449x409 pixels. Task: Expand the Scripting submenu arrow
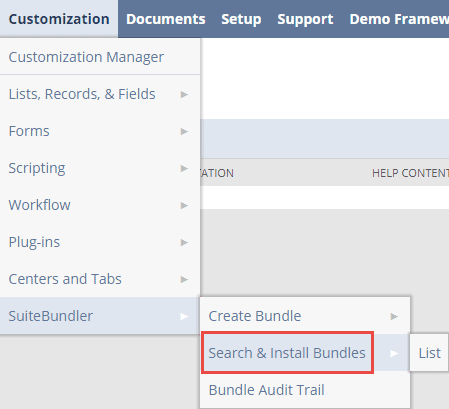click(184, 168)
